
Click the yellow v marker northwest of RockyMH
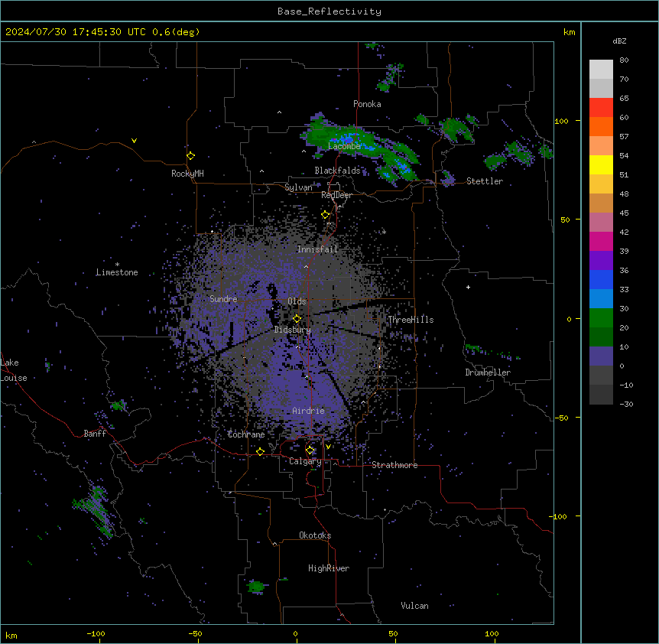click(134, 141)
